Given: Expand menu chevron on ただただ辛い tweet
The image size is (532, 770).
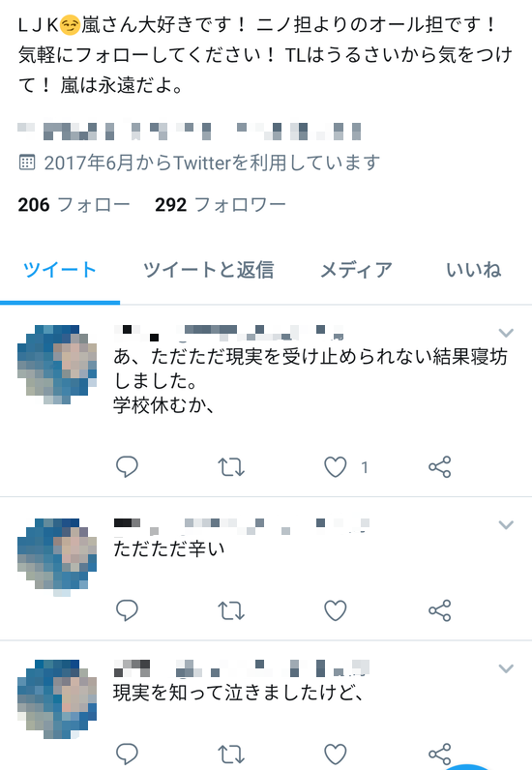Looking at the screenshot, I should (x=506, y=525).
